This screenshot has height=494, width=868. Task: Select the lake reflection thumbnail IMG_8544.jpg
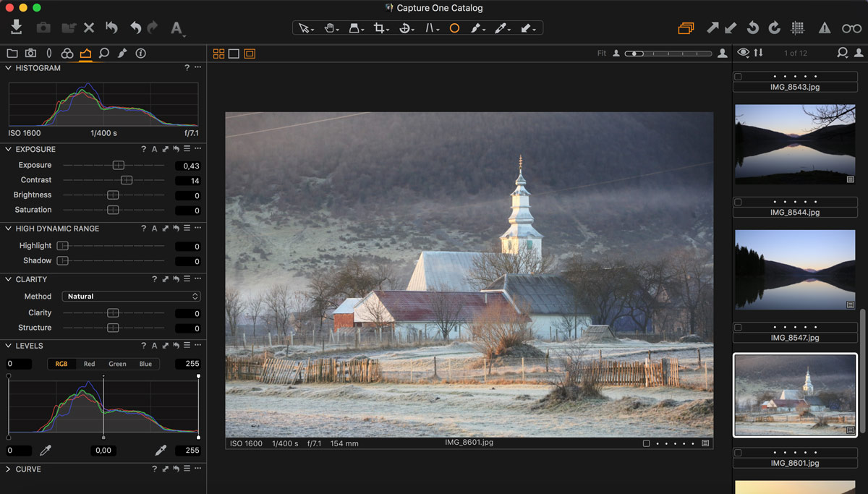795,144
